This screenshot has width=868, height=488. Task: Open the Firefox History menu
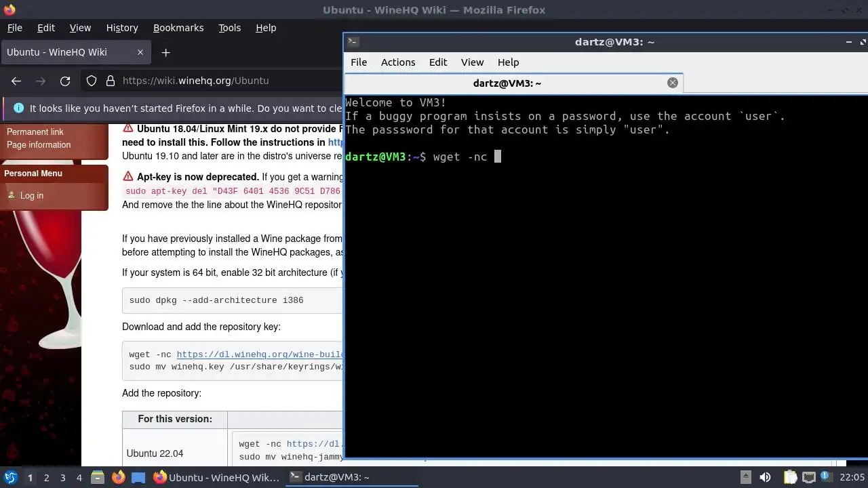point(122,28)
